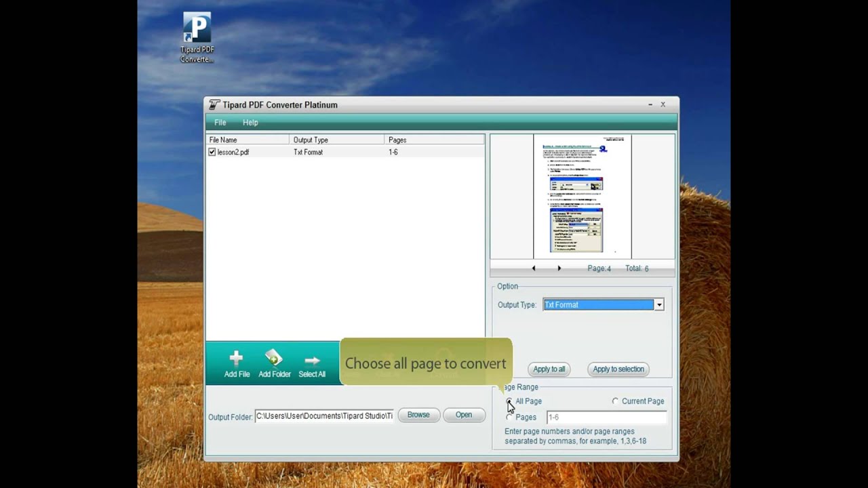The image size is (868, 488).
Task: Open the Tipard PDF Converter desktop shortcut
Action: pos(197,37)
